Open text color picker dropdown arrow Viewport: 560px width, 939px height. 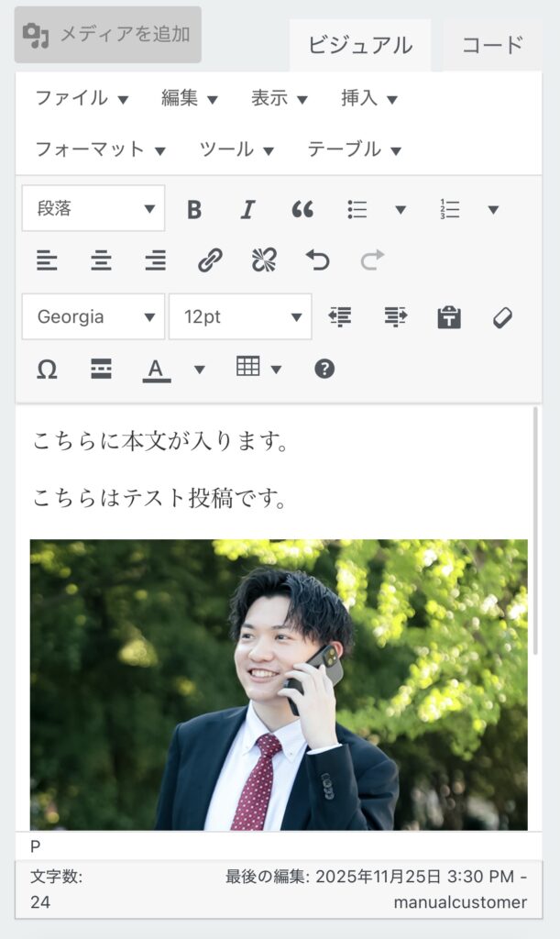pyautogui.click(x=200, y=369)
